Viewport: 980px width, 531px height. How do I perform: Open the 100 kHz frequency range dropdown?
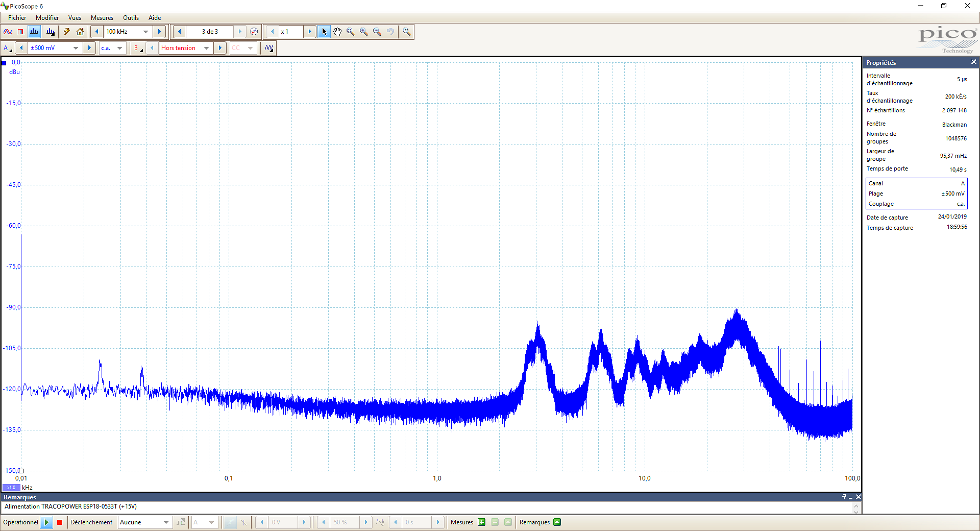point(146,32)
